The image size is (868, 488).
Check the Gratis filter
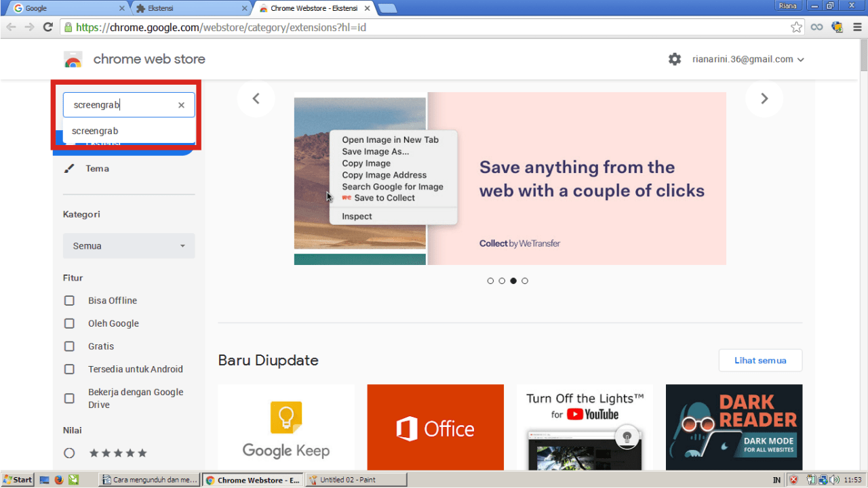click(69, 346)
